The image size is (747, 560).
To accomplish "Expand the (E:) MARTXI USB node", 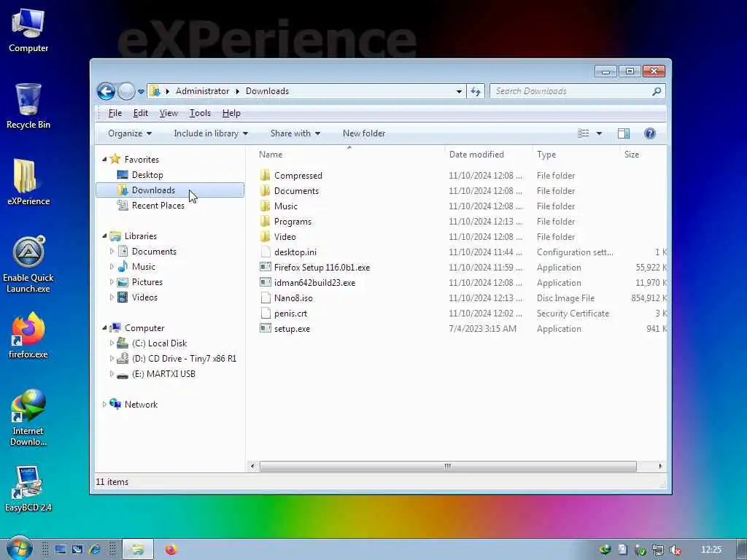I will coord(112,374).
